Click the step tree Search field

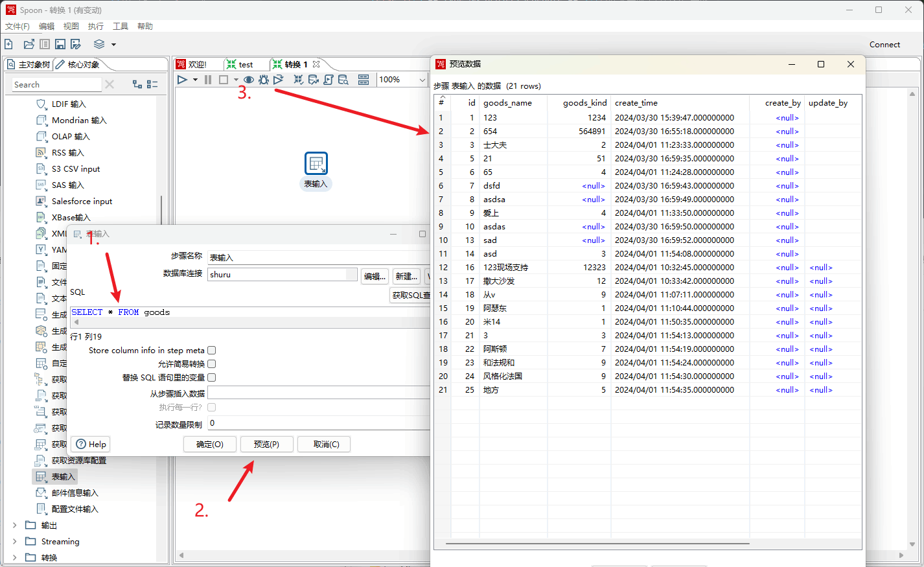coord(56,84)
